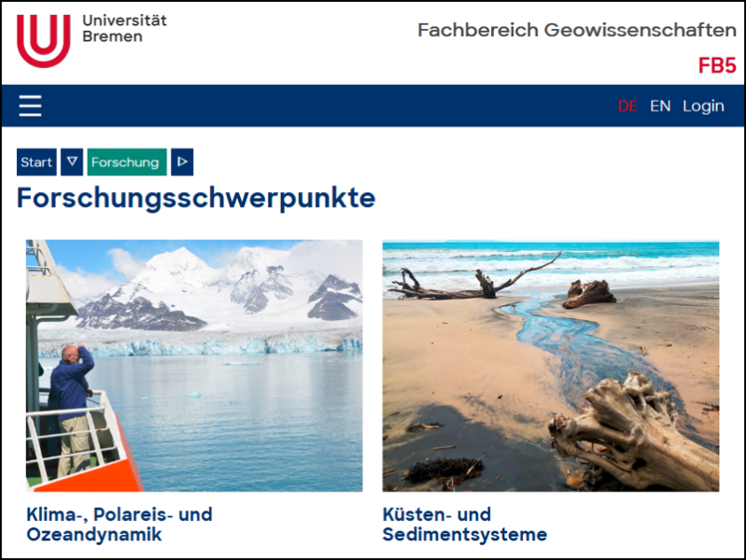
Task: Open the Fachbereich Geowissenschaften header link
Action: click(x=577, y=30)
